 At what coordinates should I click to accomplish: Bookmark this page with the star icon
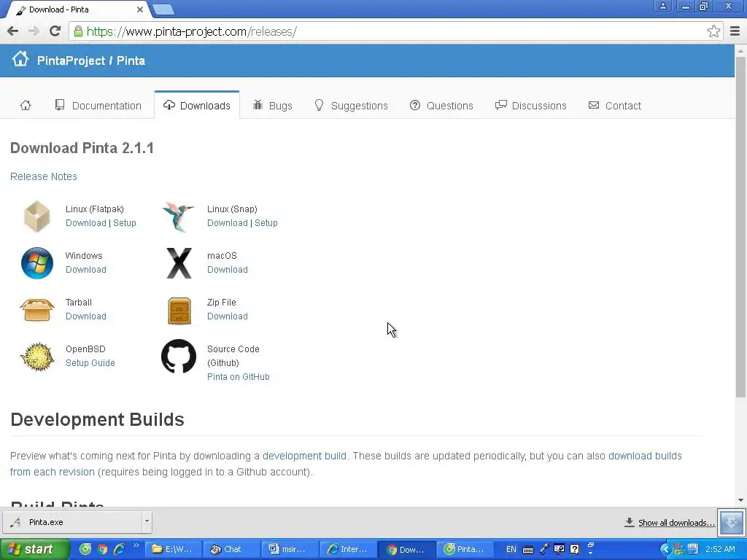(713, 31)
